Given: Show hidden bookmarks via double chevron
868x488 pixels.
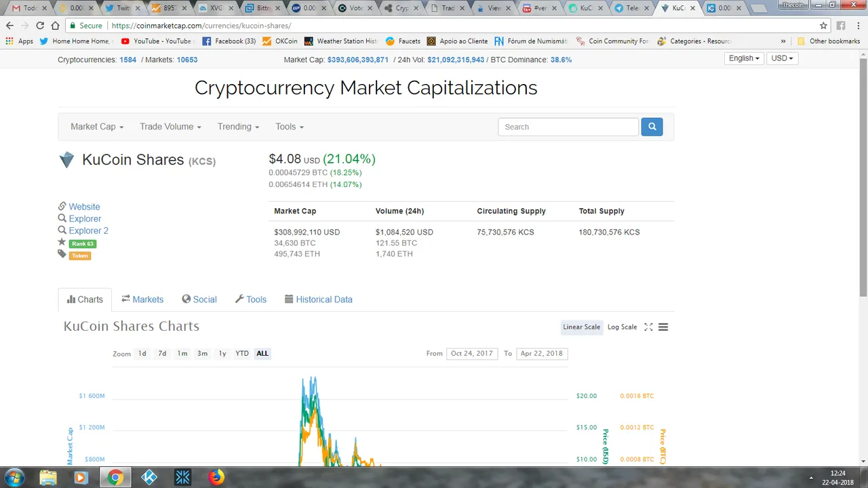Looking at the screenshot, I should (783, 41).
